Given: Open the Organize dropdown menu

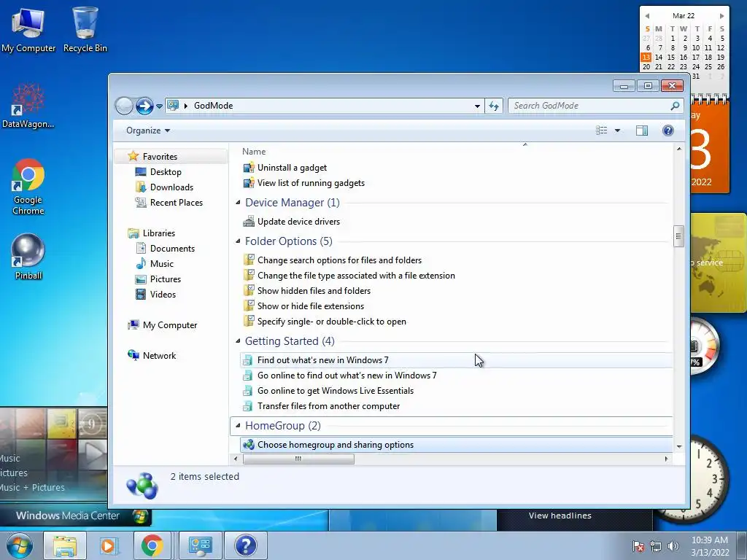Looking at the screenshot, I should tap(148, 131).
